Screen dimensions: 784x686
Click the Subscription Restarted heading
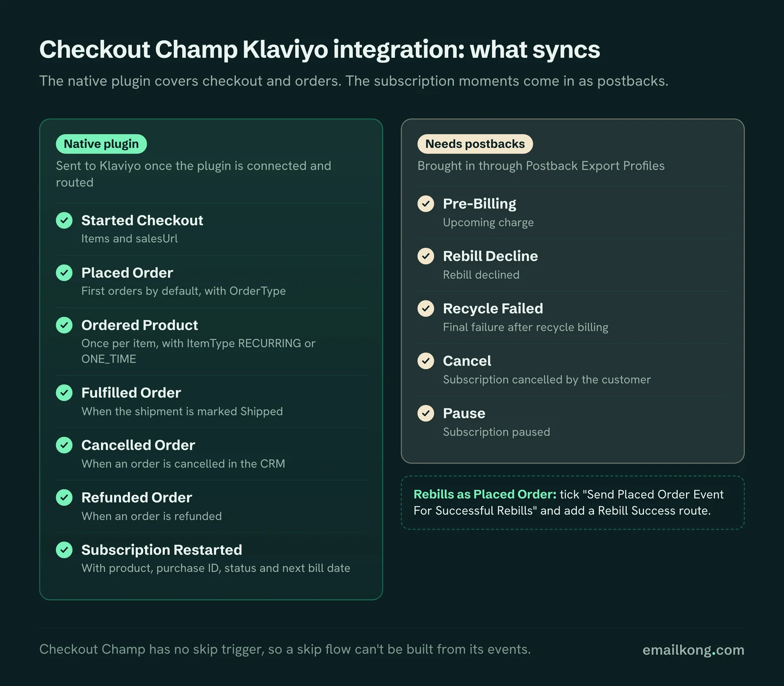pos(162,550)
